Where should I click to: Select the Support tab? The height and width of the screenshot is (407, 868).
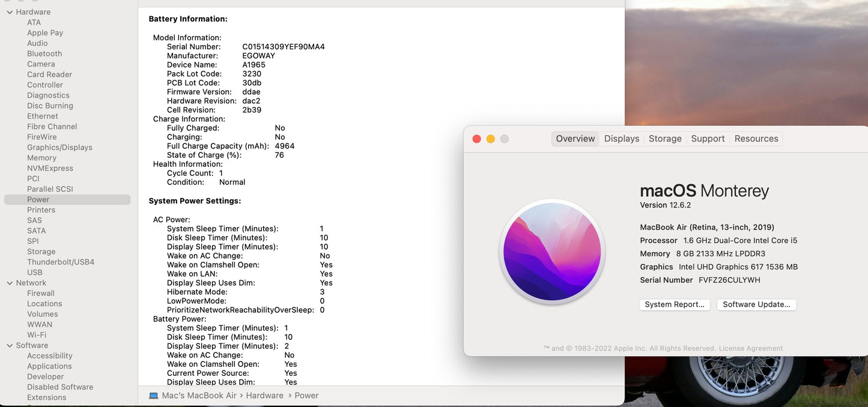pos(708,139)
